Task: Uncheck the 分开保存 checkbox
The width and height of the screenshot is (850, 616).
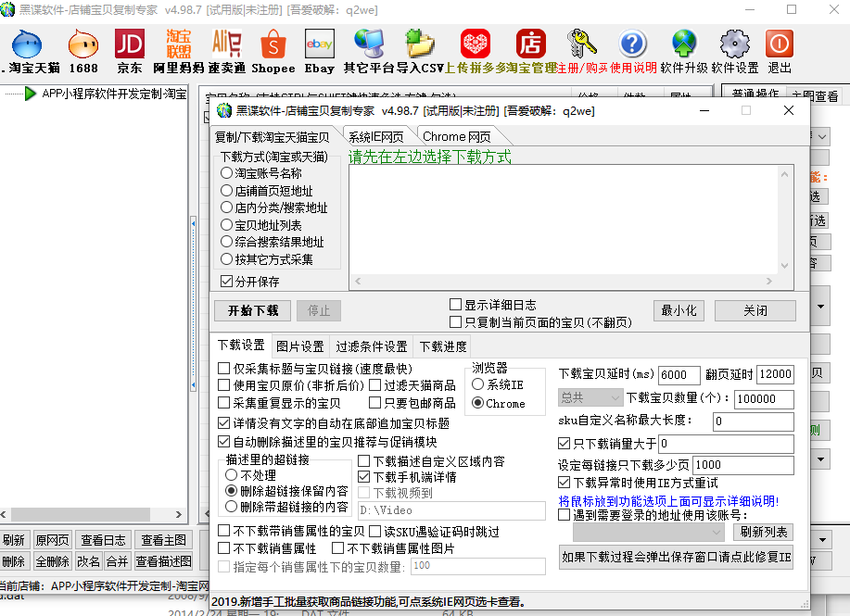Action: click(227, 282)
